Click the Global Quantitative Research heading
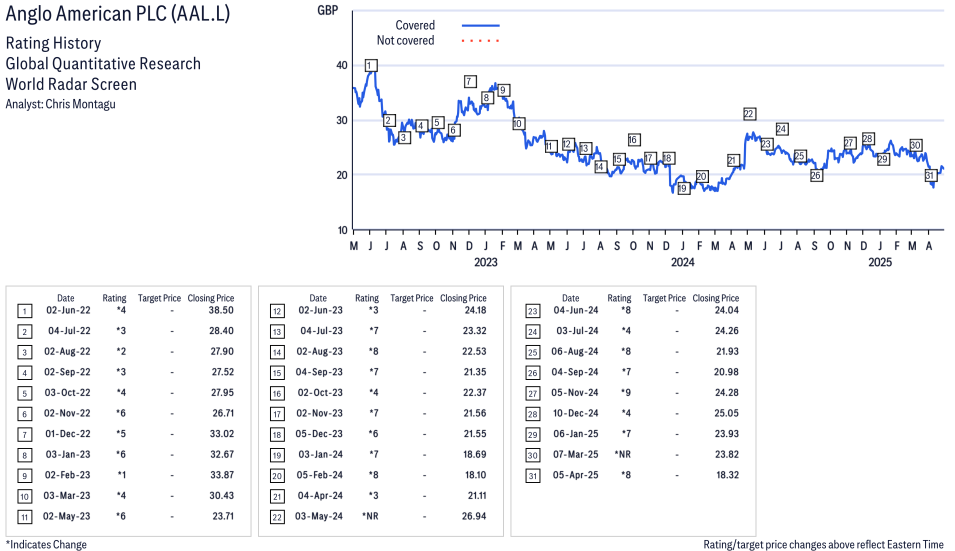 click(103, 64)
